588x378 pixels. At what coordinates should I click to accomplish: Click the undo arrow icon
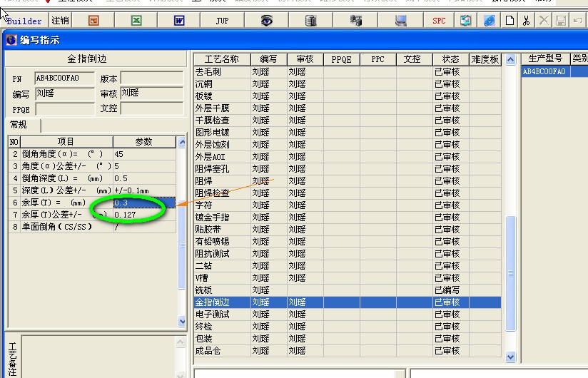coord(578,21)
